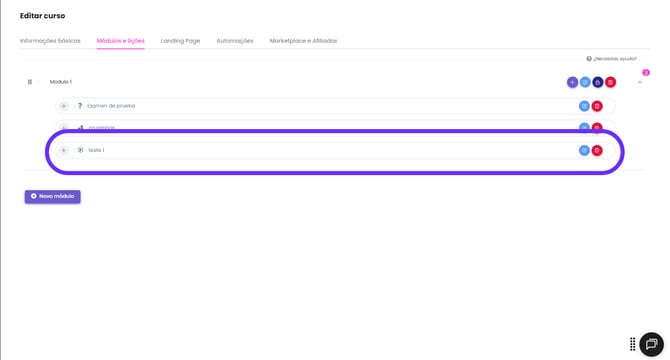The height and width of the screenshot is (360, 670).
Task: Click the plus handle beside 'Examen de prueba'
Action: [x=64, y=106]
